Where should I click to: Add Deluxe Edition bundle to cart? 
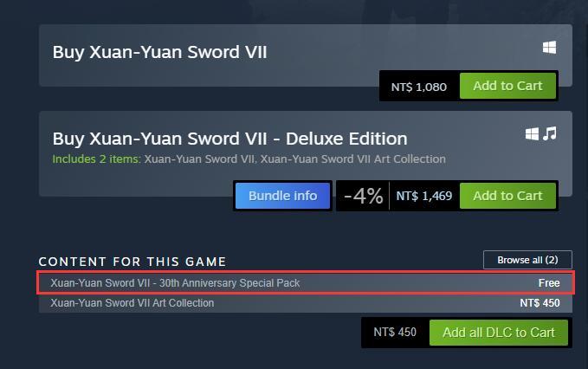pyautogui.click(x=507, y=196)
